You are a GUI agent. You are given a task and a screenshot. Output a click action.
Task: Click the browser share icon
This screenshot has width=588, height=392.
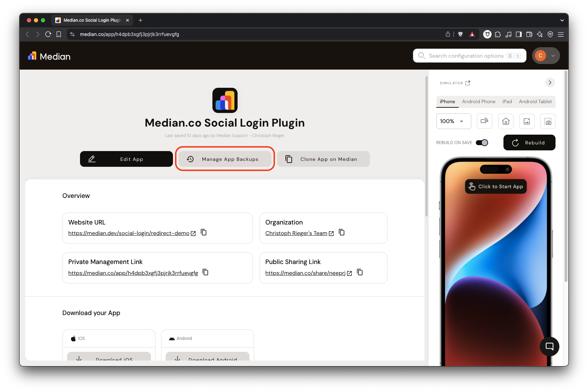click(x=448, y=34)
